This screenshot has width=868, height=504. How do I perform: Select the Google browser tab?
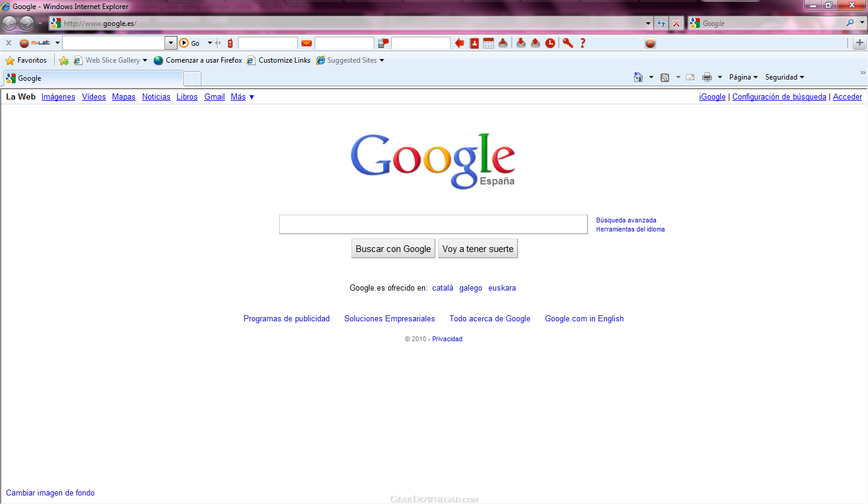click(x=93, y=78)
